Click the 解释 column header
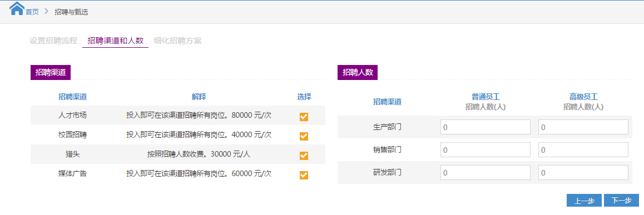The width and height of the screenshot is (644, 215). coord(199,97)
